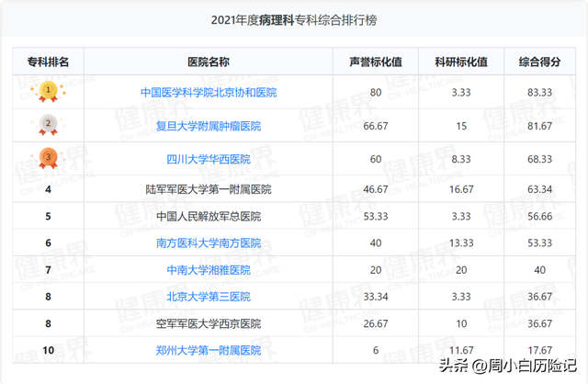Click the gold rank 1 medal icon
Image resolution: width=588 pixels, height=384 pixels.
click(x=48, y=92)
